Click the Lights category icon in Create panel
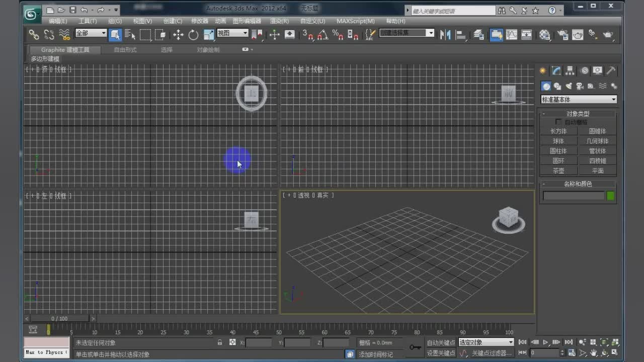Image resolution: width=644 pixels, height=362 pixels. (x=569, y=86)
